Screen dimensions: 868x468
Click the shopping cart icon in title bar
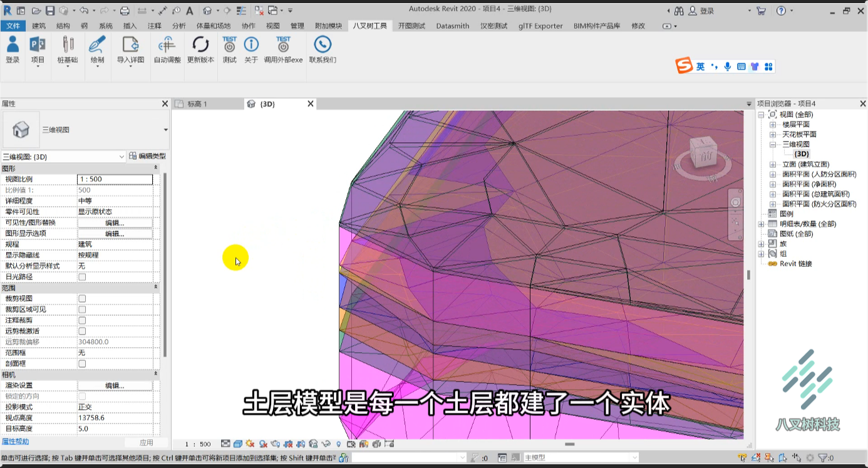tap(761, 11)
